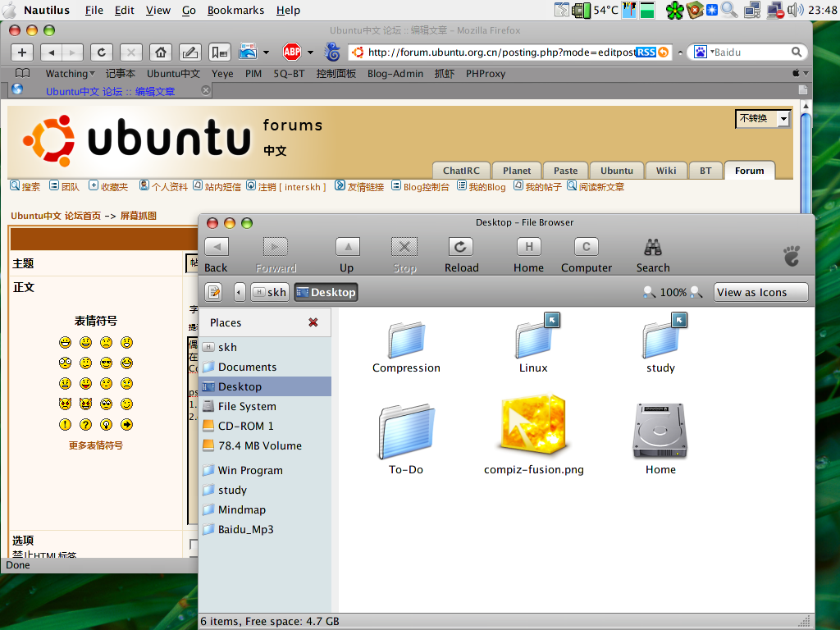Screen dimensions: 840x630
Task: Zoom in the File Browser icon view
Action: [x=696, y=292]
